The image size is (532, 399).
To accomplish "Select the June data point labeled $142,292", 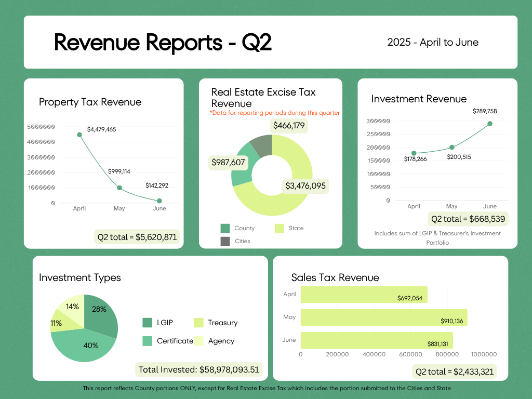I will point(159,201).
